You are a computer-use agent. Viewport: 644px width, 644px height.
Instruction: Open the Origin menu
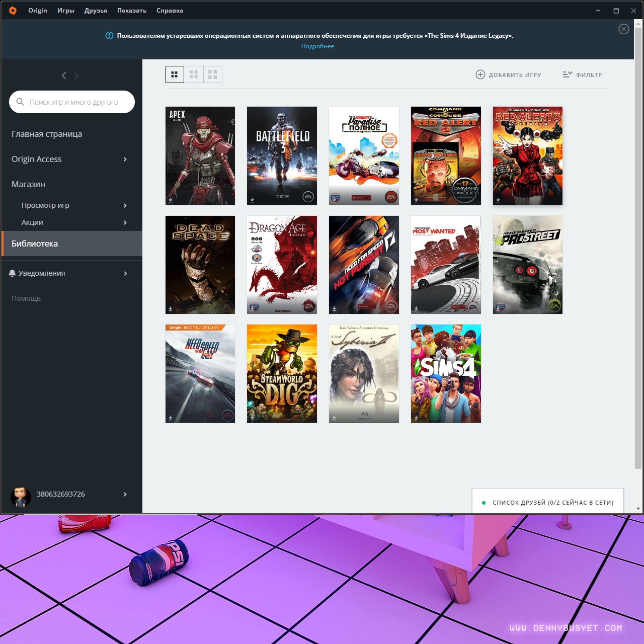[38, 11]
